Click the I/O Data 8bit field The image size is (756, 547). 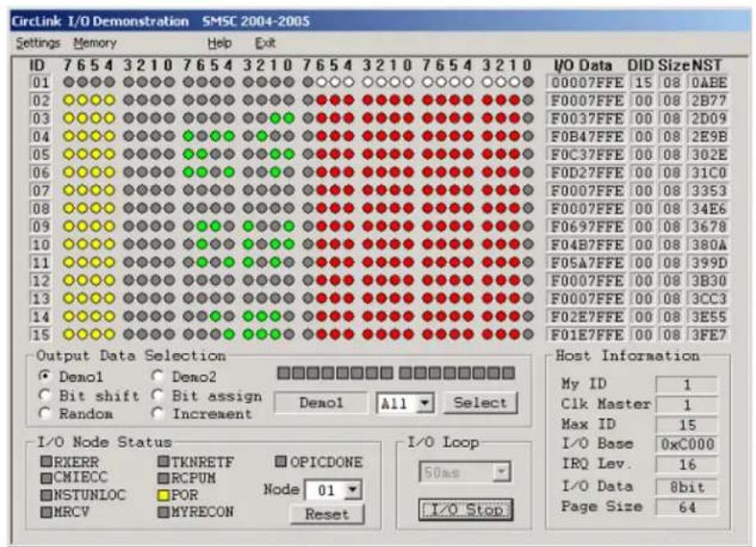coord(686,487)
